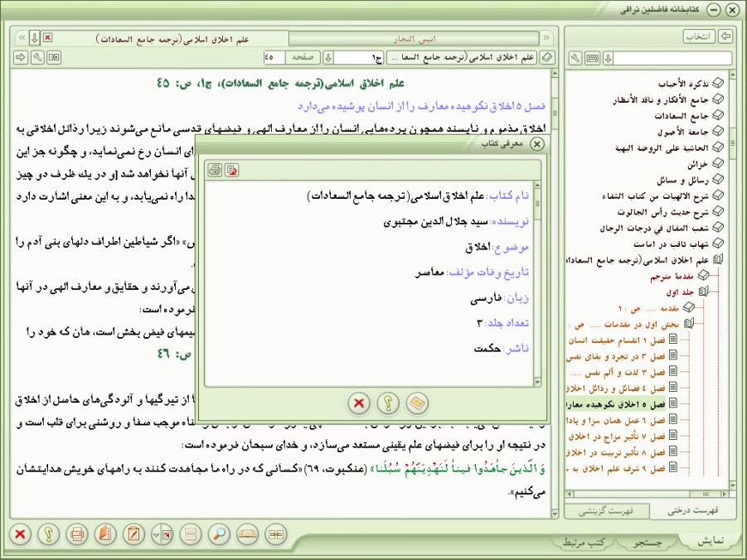The height and width of the screenshot is (560, 747).
Task: Click the back arrow icon in sidebar header
Action: 725,36
